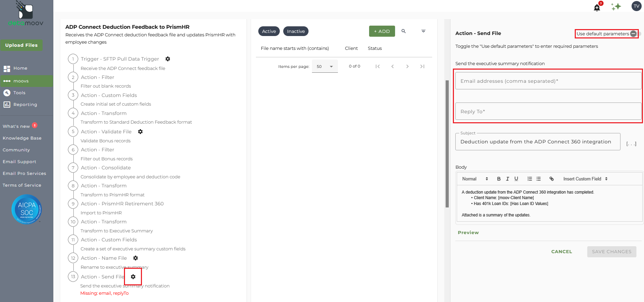Click the Reply To input field
The width and height of the screenshot is (644, 302).
548,111
